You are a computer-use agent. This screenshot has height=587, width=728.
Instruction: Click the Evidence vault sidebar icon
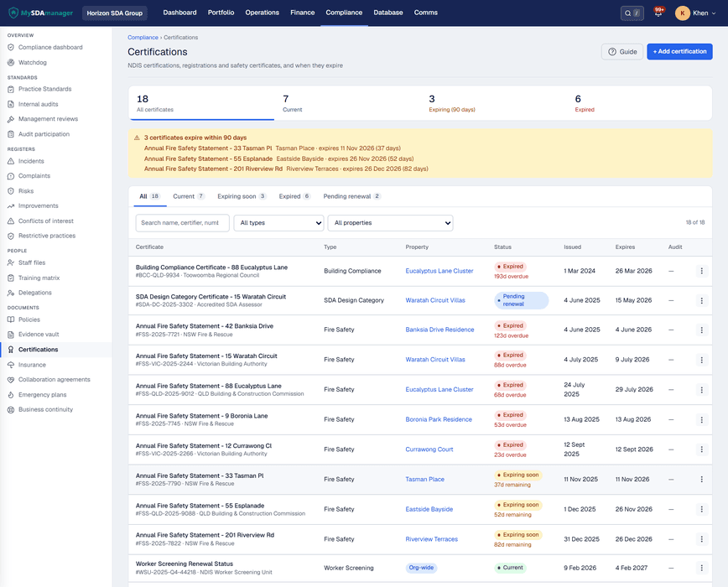[x=11, y=335]
